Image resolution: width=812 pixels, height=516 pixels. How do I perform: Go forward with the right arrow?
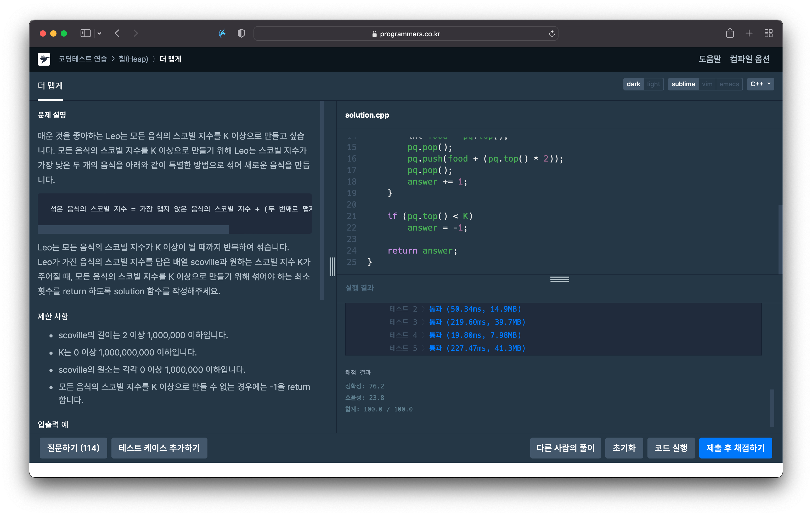point(136,33)
